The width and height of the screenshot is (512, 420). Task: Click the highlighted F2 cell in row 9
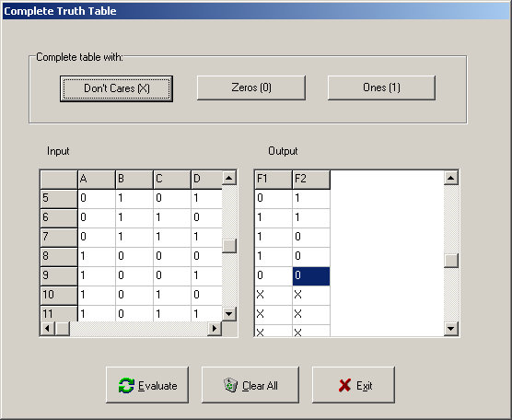pyautogui.click(x=311, y=276)
